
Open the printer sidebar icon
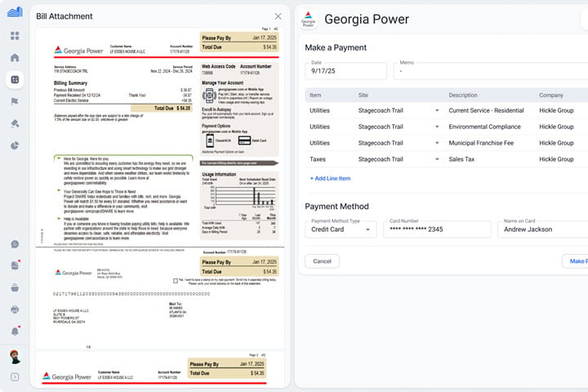click(x=15, y=310)
